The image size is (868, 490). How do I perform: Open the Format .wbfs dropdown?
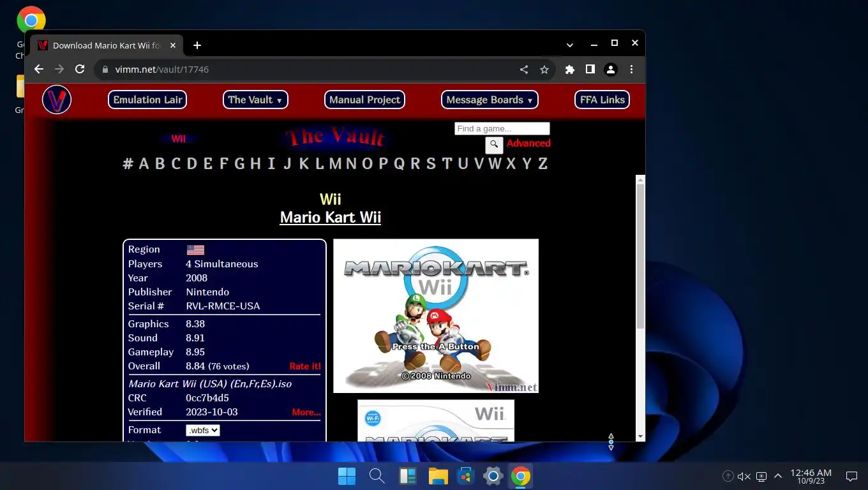click(203, 431)
